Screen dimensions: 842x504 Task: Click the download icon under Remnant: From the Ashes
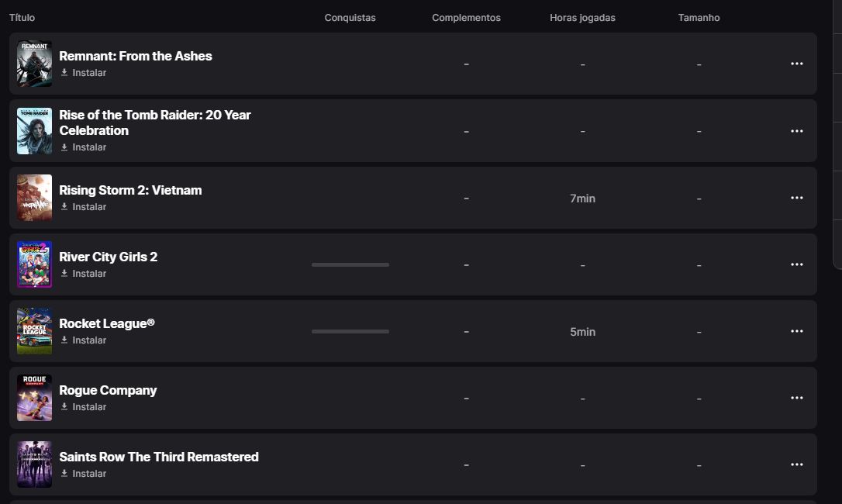64,72
